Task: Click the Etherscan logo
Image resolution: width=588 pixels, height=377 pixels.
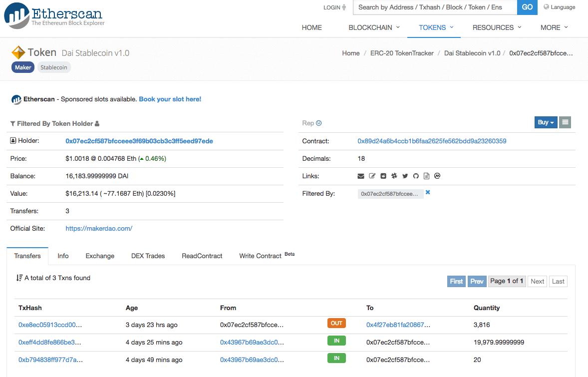Action: tap(54, 15)
